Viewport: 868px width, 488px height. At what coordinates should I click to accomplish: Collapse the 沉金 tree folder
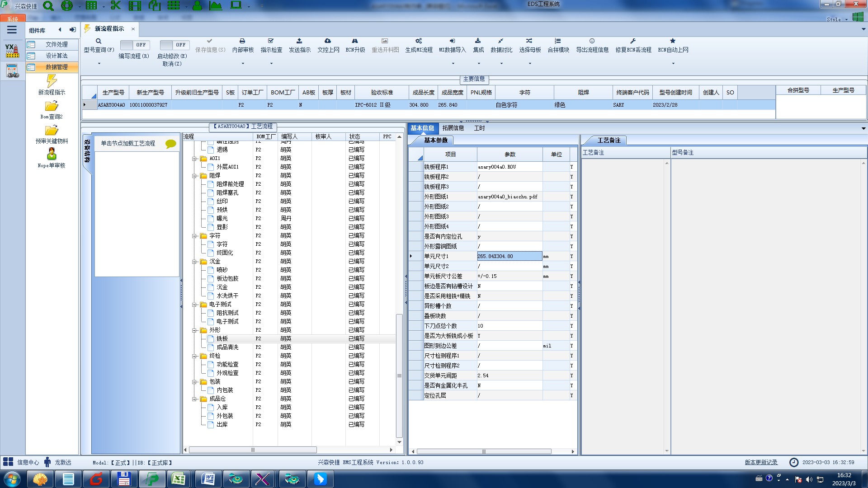pos(194,262)
